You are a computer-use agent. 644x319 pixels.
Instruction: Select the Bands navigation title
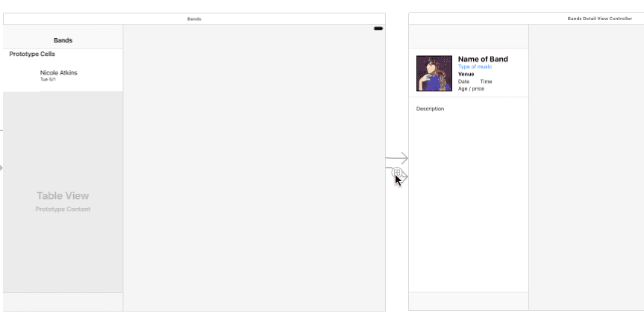point(63,40)
